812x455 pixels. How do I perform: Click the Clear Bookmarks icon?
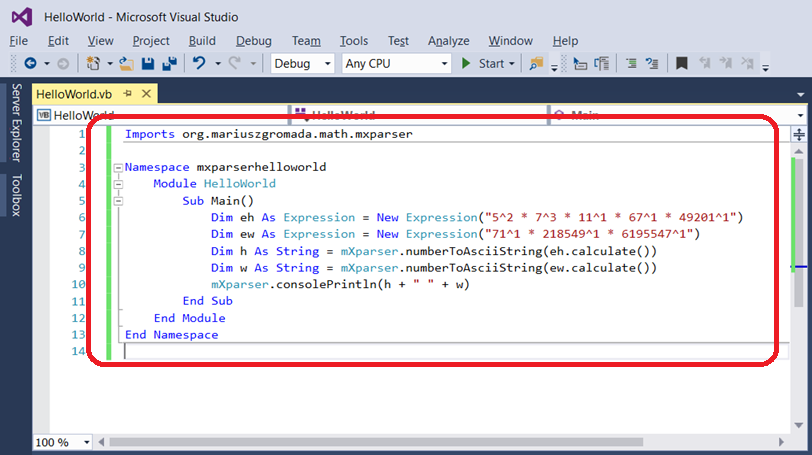(x=747, y=64)
